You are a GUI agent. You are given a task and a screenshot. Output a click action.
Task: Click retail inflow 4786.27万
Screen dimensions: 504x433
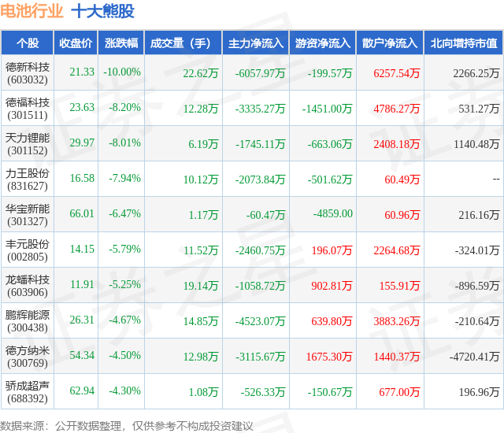pos(397,109)
